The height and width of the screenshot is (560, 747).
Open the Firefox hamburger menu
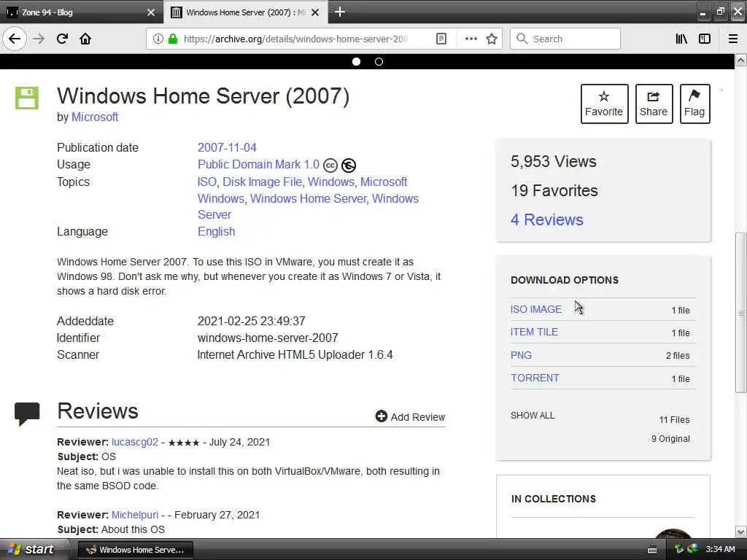(732, 39)
